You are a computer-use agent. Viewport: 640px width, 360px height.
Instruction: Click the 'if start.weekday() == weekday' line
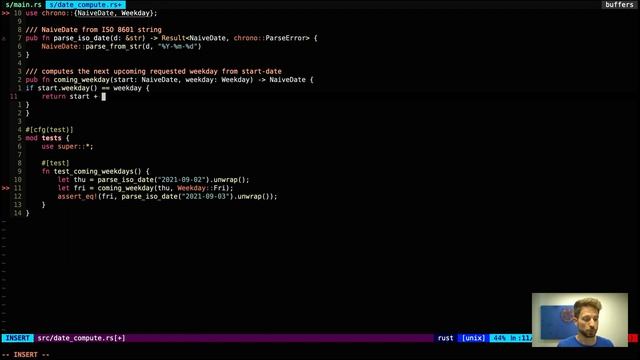coord(87,88)
